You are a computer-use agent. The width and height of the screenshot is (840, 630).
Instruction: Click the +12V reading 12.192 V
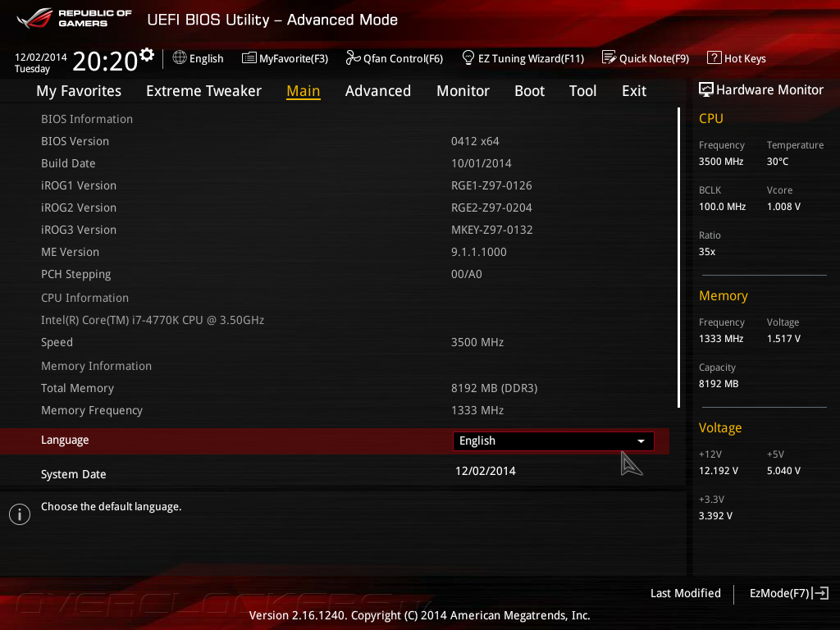(x=719, y=470)
